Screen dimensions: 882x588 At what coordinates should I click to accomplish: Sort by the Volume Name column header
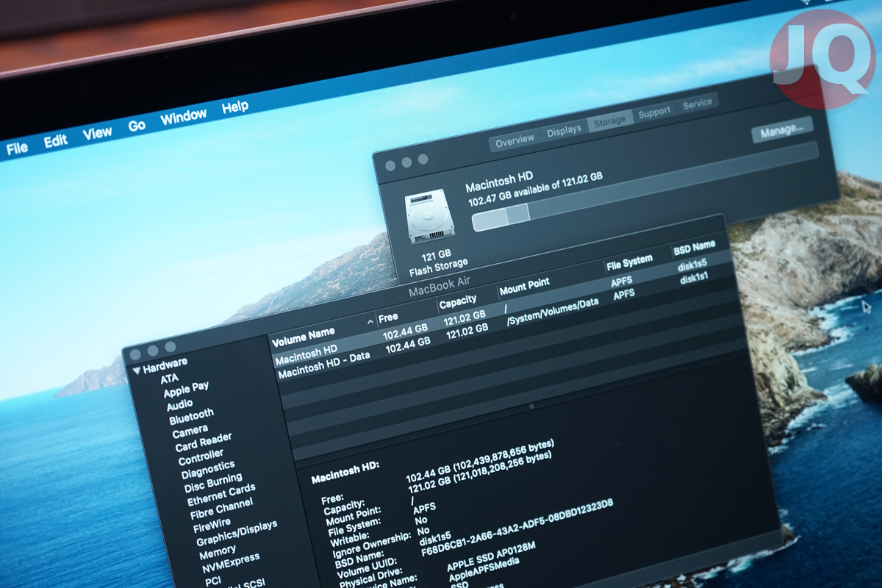tap(303, 337)
